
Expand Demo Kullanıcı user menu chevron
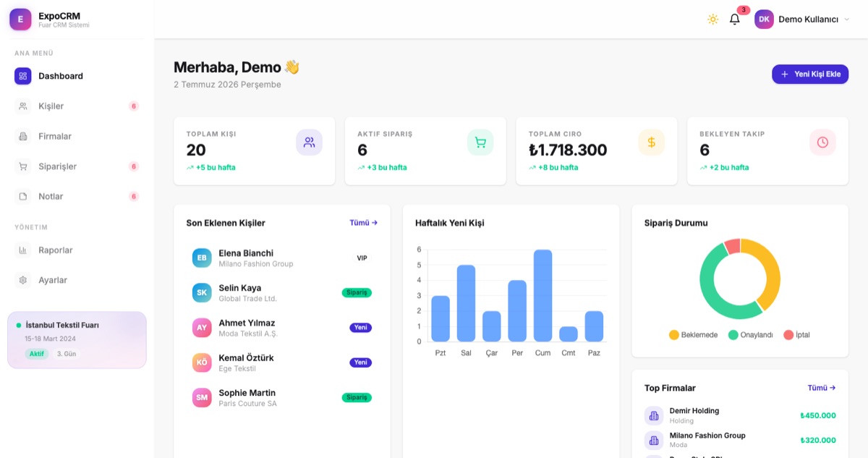847,20
